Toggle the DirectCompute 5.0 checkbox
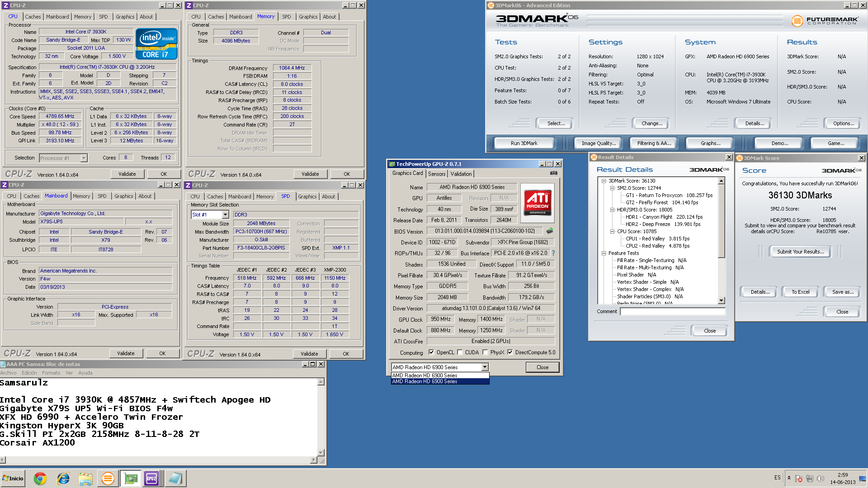 click(x=510, y=352)
